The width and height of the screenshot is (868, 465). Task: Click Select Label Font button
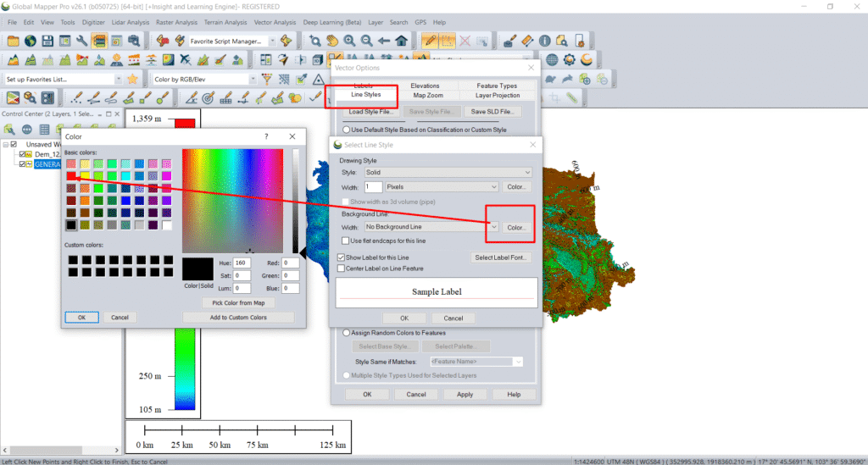pos(500,257)
